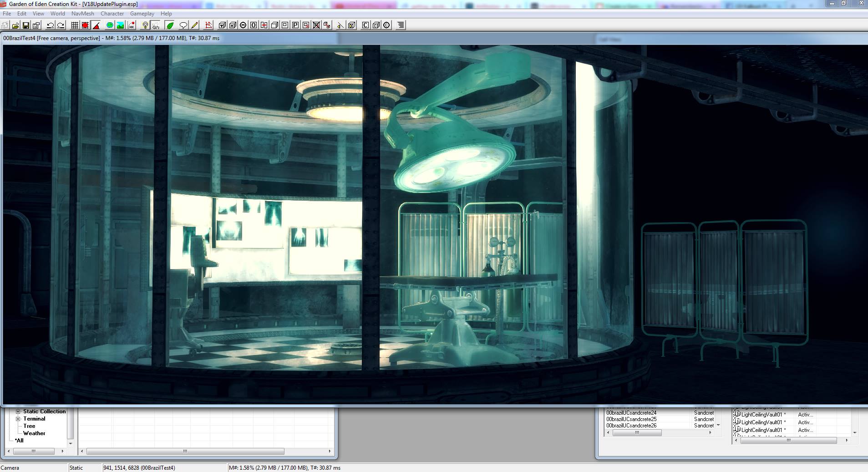Select the *All category in object tree
Image resolution: width=868 pixels, height=472 pixels.
(19, 441)
